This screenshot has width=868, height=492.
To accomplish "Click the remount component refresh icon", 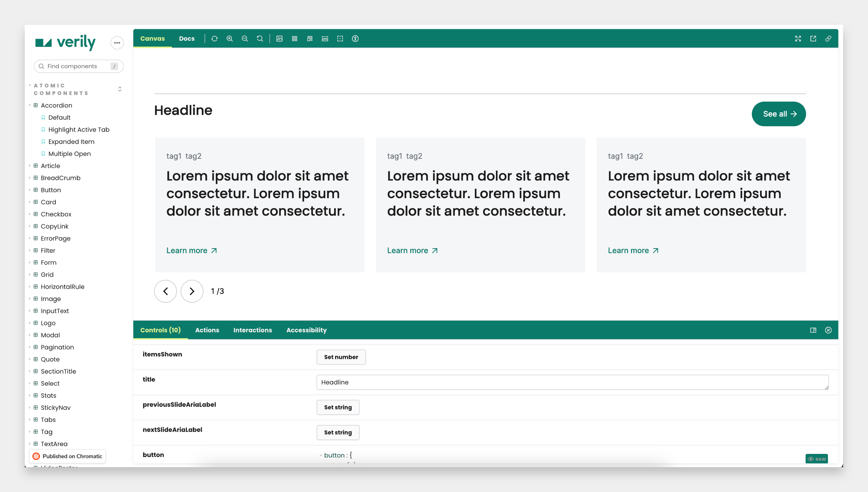I will 215,38.
